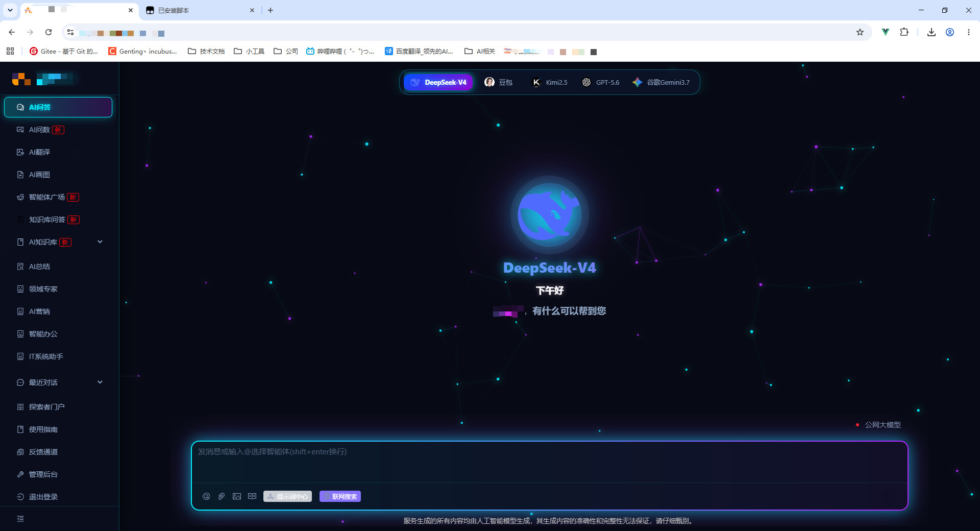Open the tab search dropdown arrow
The width and height of the screenshot is (980, 531).
pos(10,10)
